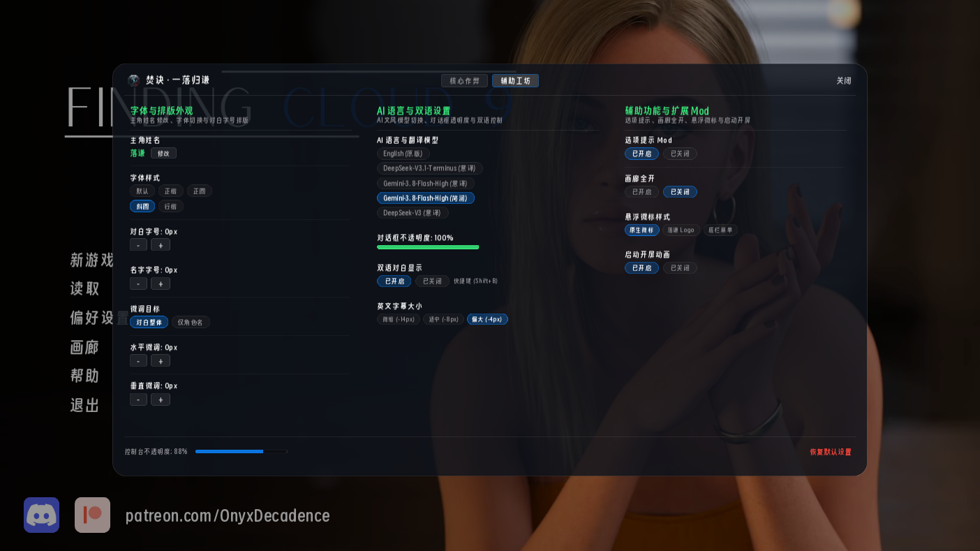Set 微调目标 to 仅角色名
The width and height of the screenshot is (980, 551).
pos(191,322)
